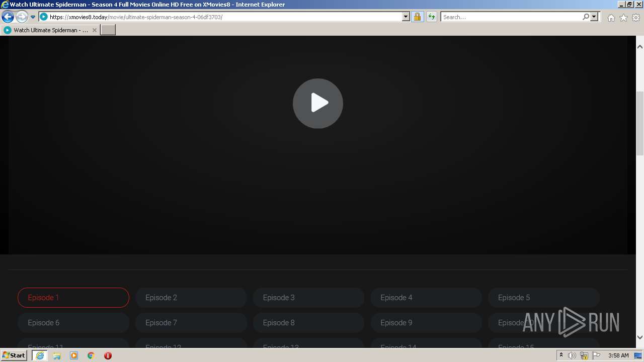Select Episode 2
This screenshot has height=362, width=644.
coord(191,298)
